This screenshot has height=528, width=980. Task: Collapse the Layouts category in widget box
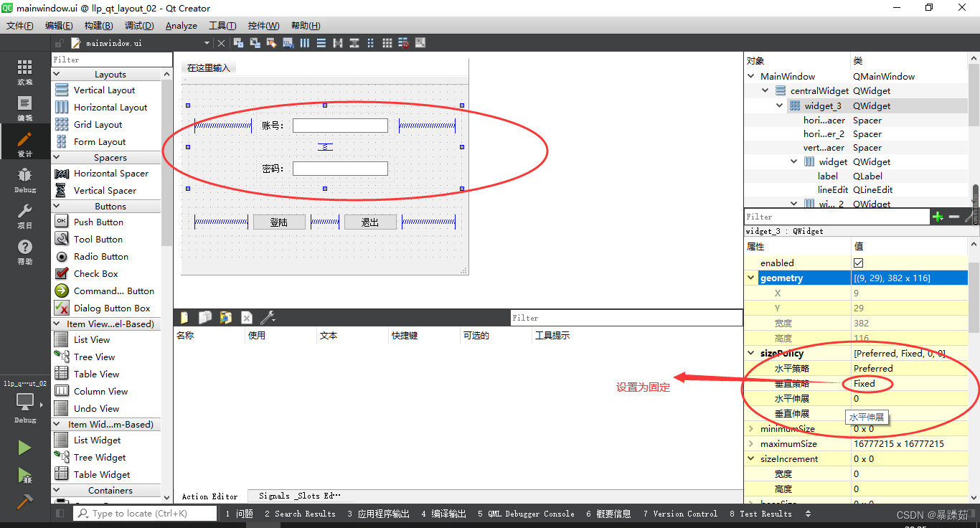[58, 74]
